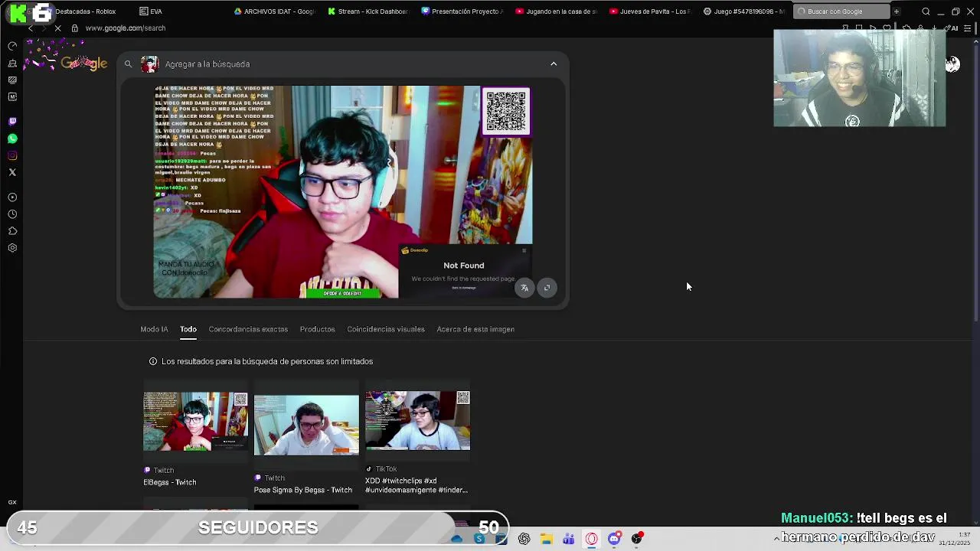Open the Easy Setup menu icon in toolbar
Viewport: 980px width, 551px height.
[967, 28]
